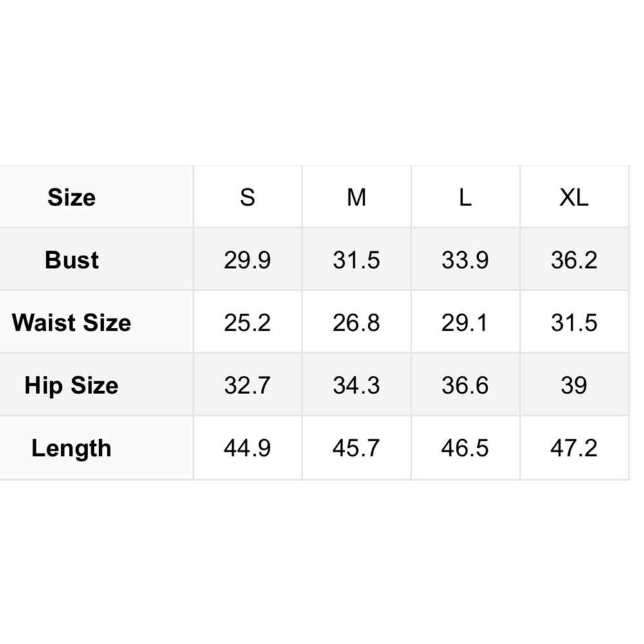Select the S column header
The height and width of the screenshot is (644, 644).
[x=247, y=197]
